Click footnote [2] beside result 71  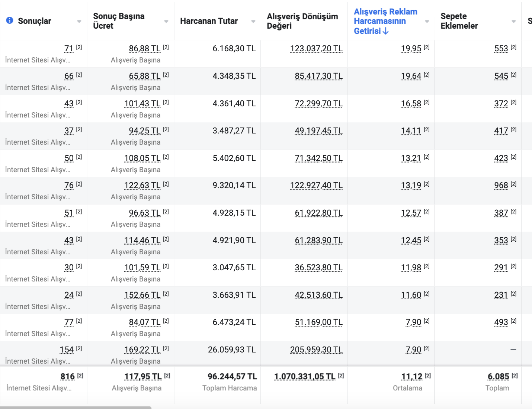coord(79,47)
